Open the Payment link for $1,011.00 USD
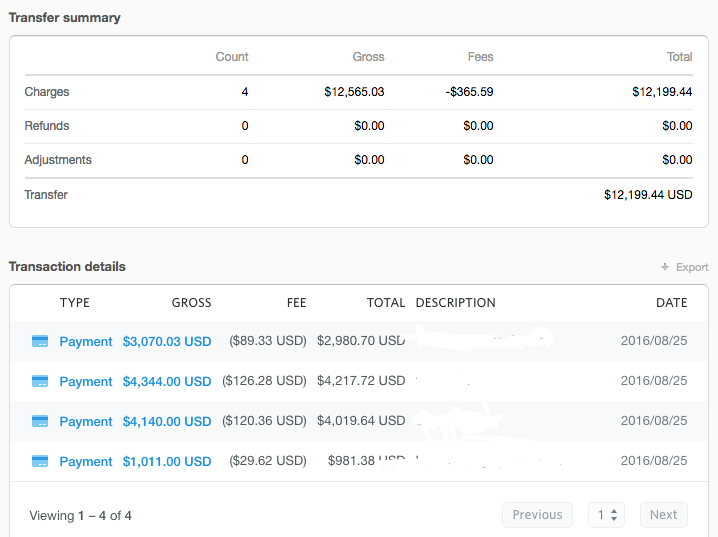This screenshot has width=718, height=537. click(86, 461)
